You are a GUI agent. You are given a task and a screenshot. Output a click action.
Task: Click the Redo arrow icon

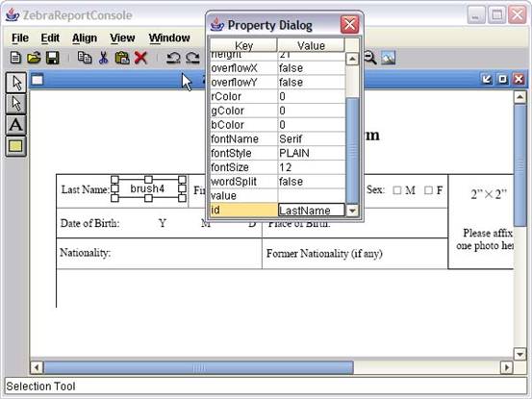(192, 58)
